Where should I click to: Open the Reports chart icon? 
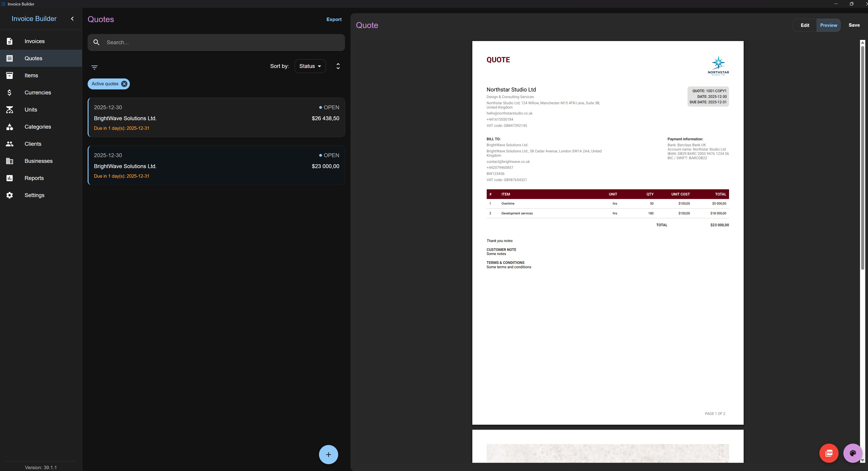click(x=9, y=178)
